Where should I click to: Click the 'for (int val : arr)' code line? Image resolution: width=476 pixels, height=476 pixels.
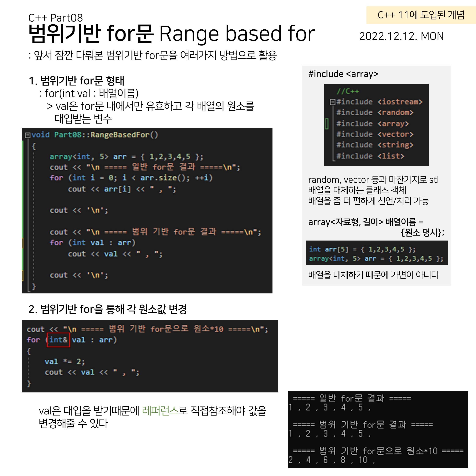pyautogui.click(x=93, y=243)
